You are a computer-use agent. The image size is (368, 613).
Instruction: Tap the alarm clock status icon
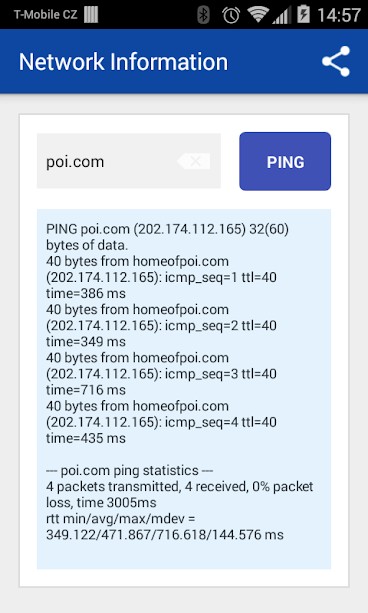point(231,15)
